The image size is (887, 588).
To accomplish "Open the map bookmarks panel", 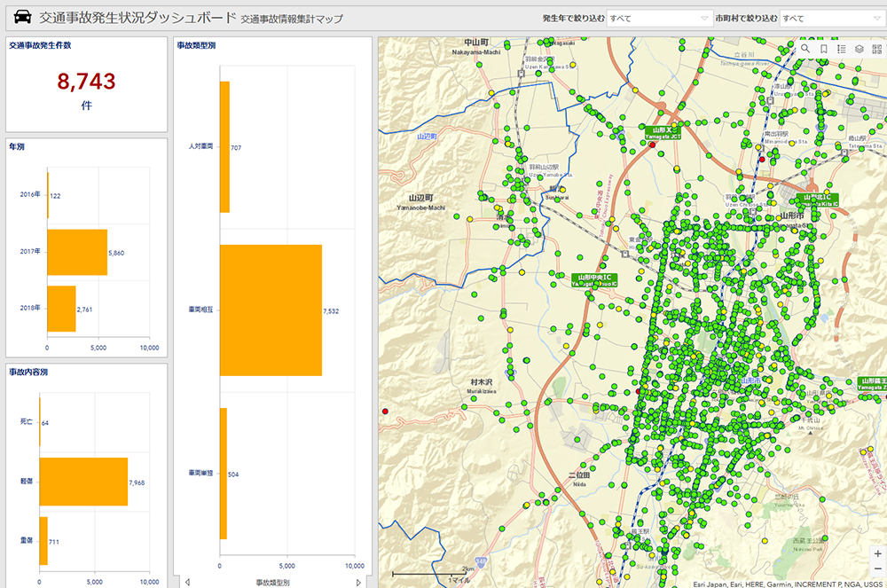I will [x=824, y=50].
